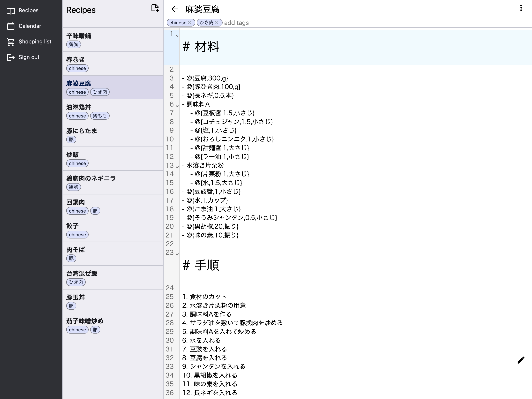Open the Shopping list cart icon
The width and height of the screenshot is (532, 399).
tap(11, 42)
